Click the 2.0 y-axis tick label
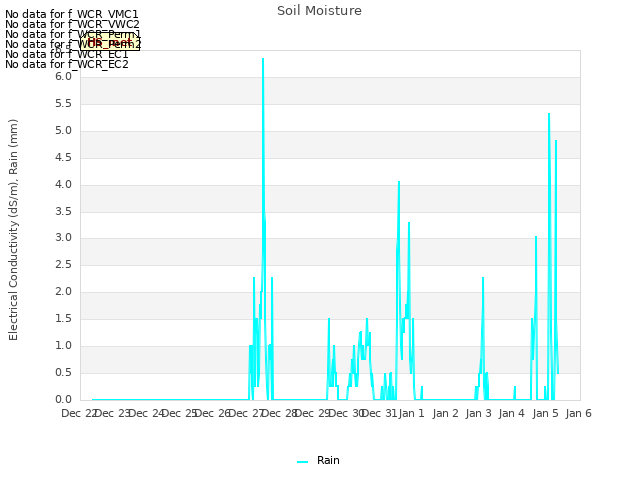 tap(63, 291)
